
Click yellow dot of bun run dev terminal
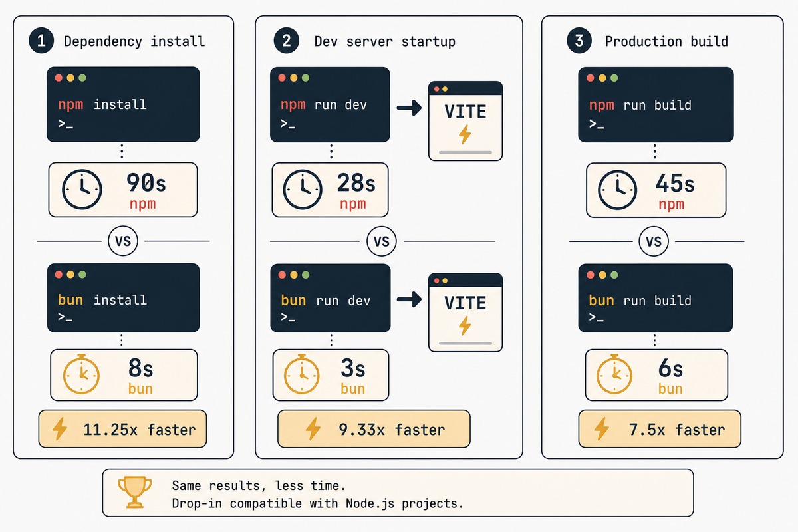[294, 274]
